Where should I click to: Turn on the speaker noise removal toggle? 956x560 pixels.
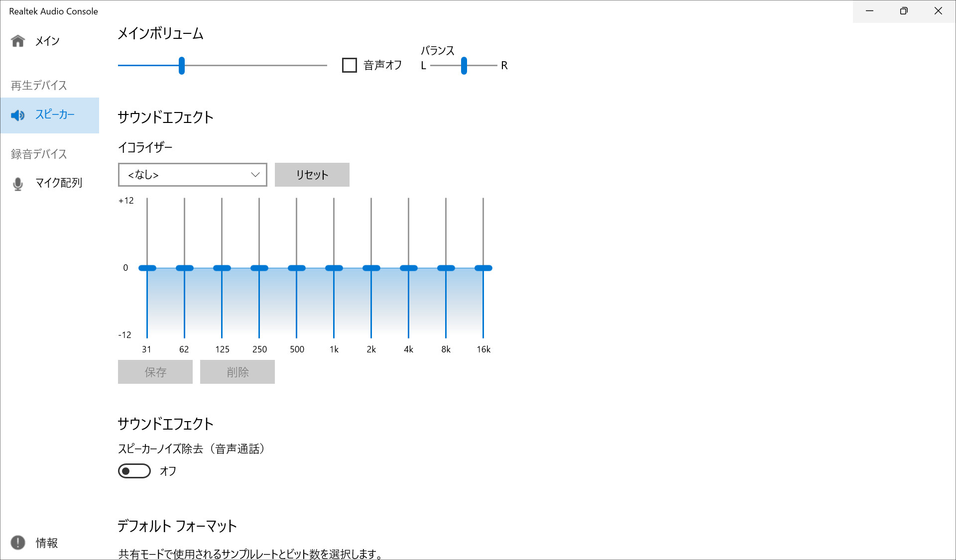133,470
